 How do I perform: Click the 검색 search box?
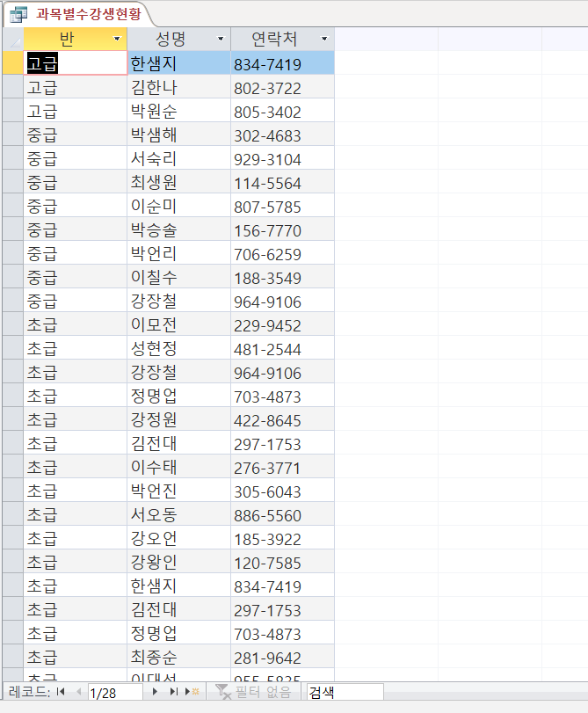pos(344,693)
